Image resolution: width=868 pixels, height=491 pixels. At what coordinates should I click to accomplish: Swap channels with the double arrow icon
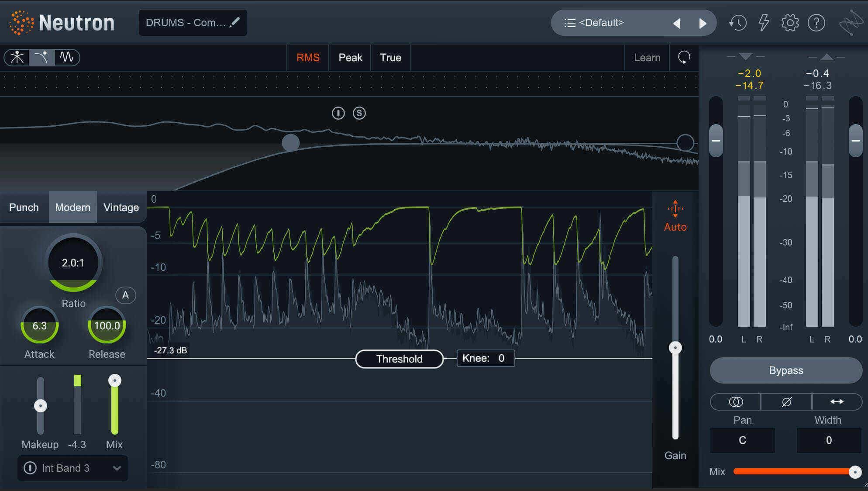(x=837, y=401)
